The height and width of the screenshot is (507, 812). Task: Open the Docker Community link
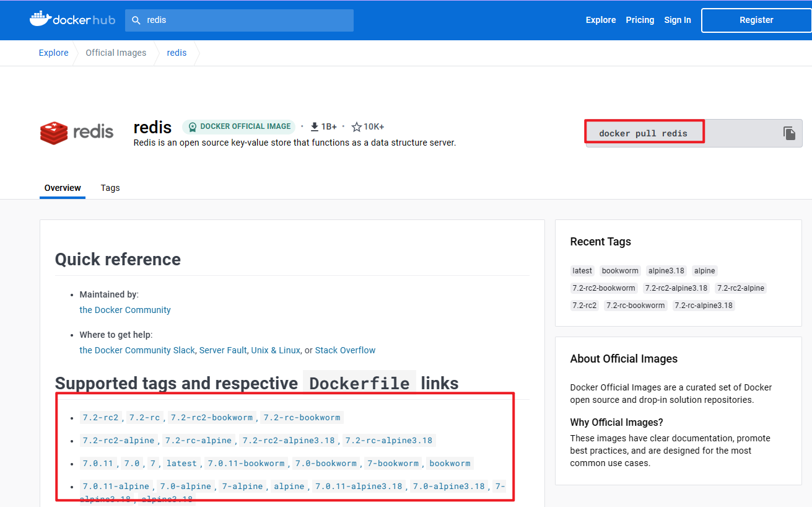125,310
